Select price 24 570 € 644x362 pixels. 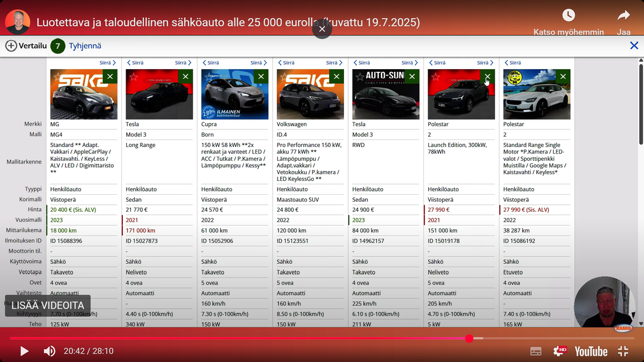click(x=213, y=210)
